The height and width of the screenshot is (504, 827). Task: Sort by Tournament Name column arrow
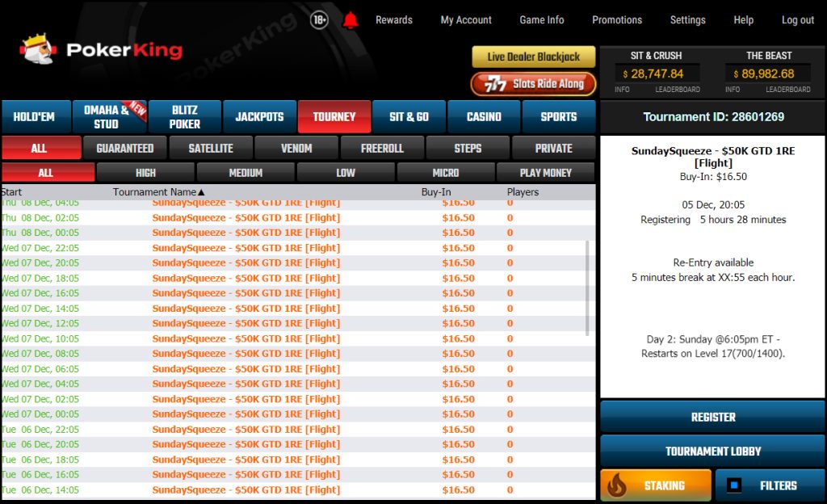(x=201, y=192)
